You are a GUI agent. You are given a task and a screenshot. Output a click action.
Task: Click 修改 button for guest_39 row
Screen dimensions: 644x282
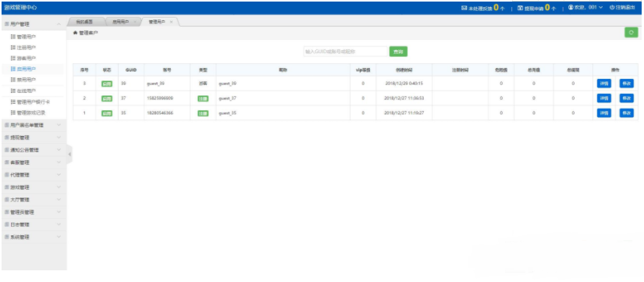tap(626, 84)
